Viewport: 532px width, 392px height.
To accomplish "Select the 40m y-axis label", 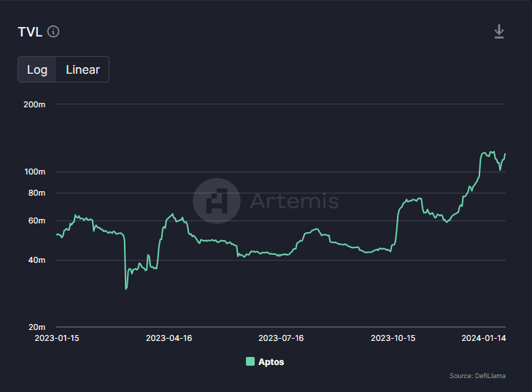I will tap(36, 260).
